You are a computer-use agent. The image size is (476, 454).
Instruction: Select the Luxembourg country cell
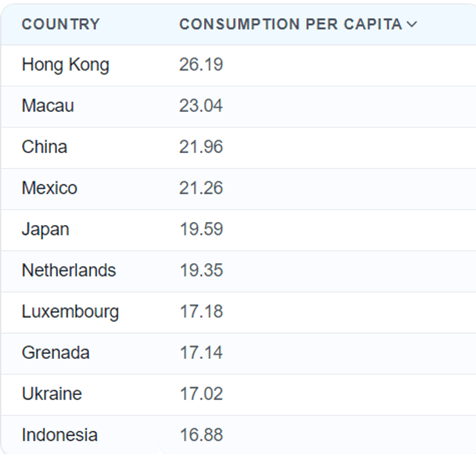pyautogui.click(x=70, y=312)
